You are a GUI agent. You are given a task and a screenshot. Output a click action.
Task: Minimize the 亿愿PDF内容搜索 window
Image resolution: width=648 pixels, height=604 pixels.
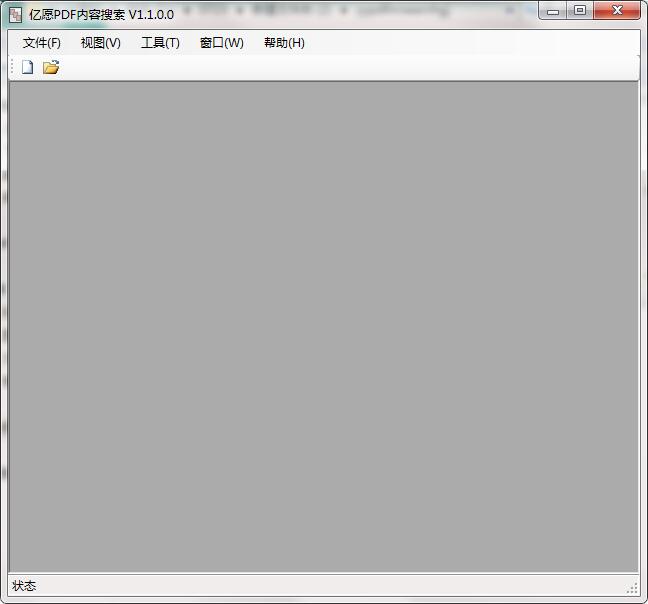[553, 11]
